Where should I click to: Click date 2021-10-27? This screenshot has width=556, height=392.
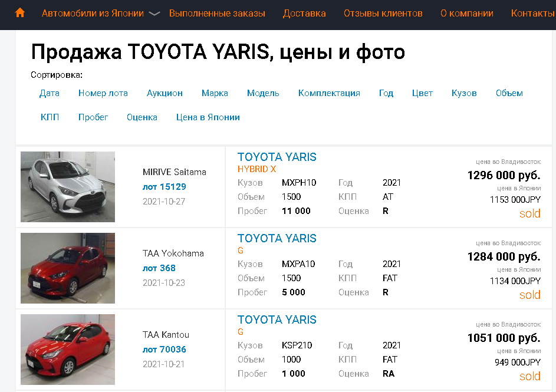pos(164,202)
